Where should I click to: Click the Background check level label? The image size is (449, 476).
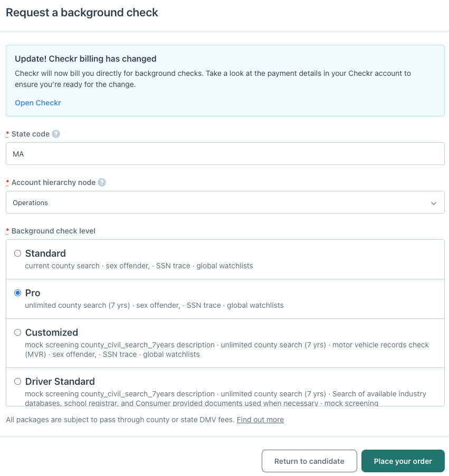coord(53,231)
